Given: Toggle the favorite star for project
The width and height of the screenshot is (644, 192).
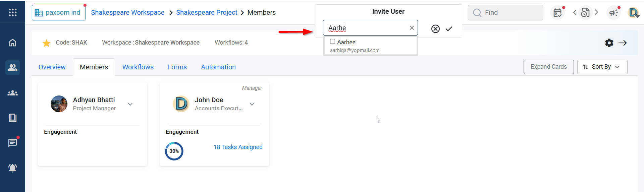Looking at the screenshot, I should [x=47, y=43].
